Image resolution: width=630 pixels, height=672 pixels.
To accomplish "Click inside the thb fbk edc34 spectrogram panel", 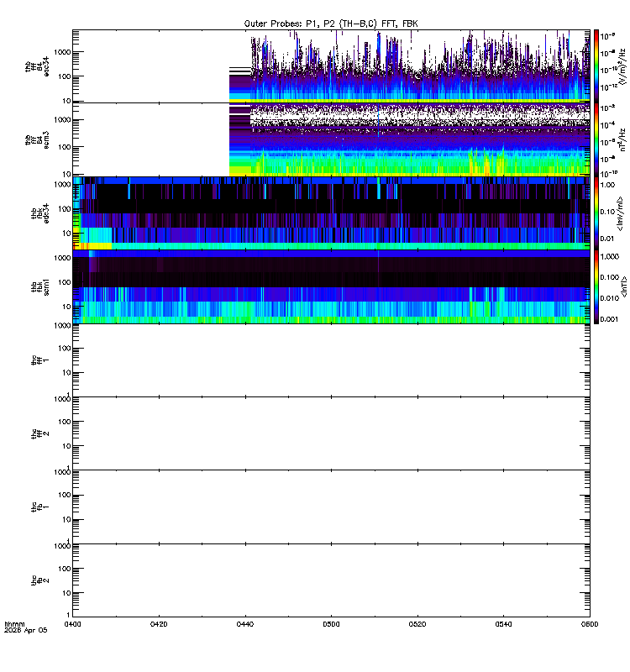I will click(x=331, y=213).
